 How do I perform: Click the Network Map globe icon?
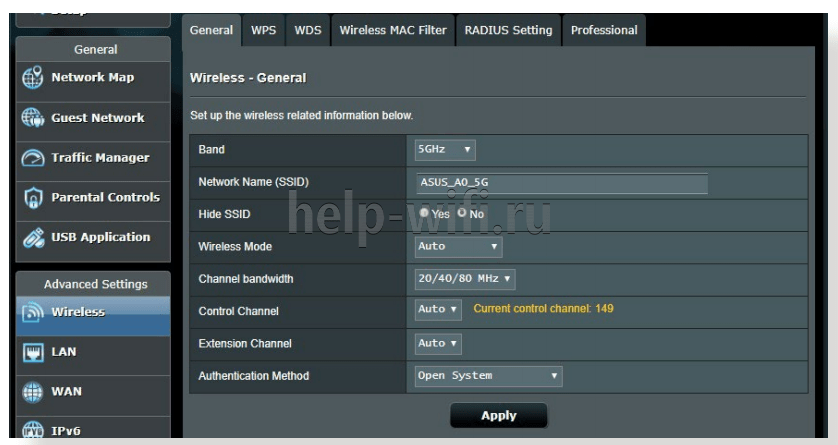(x=33, y=78)
